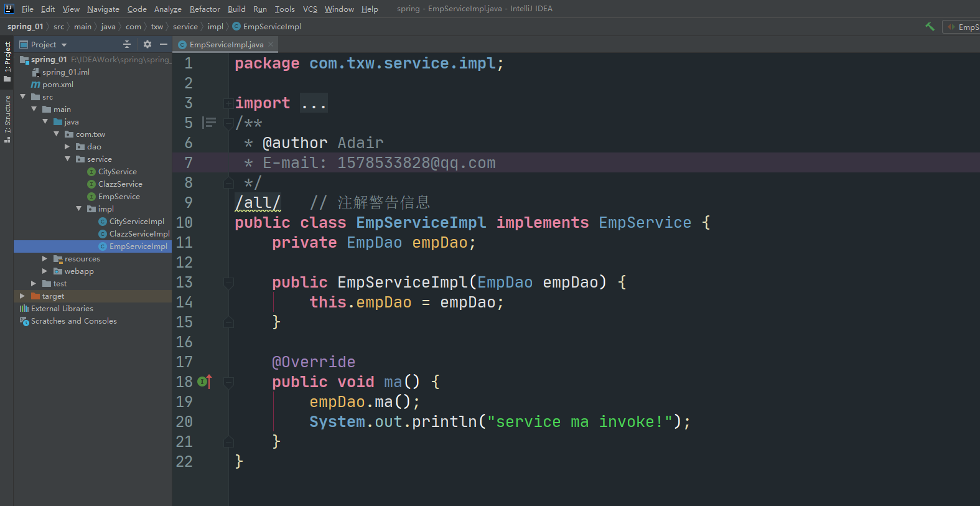Click the impl breadcrumb in navigation bar
The width and height of the screenshot is (980, 506).
pos(215,27)
